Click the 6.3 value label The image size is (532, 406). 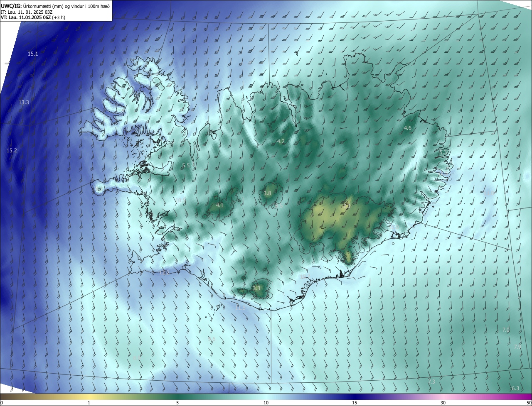click(515, 388)
